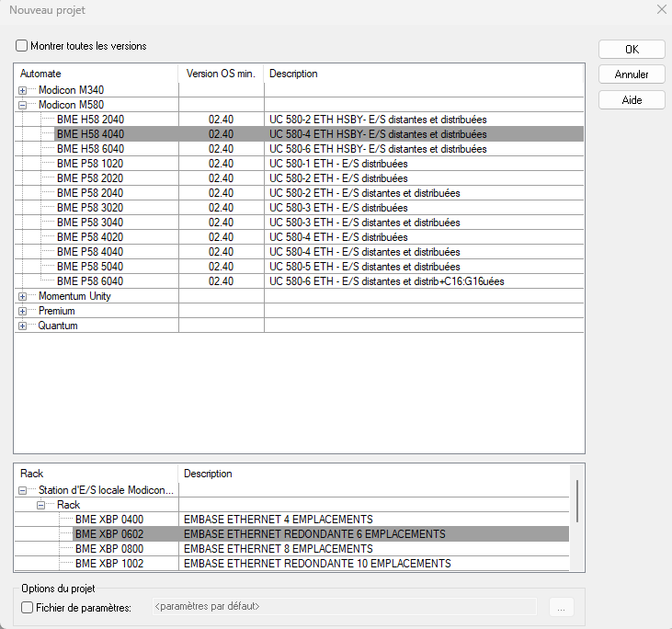Collapse the Station d'E/S locale Modicon node
The height and width of the screenshot is (629, 672).
click(22, 490)
